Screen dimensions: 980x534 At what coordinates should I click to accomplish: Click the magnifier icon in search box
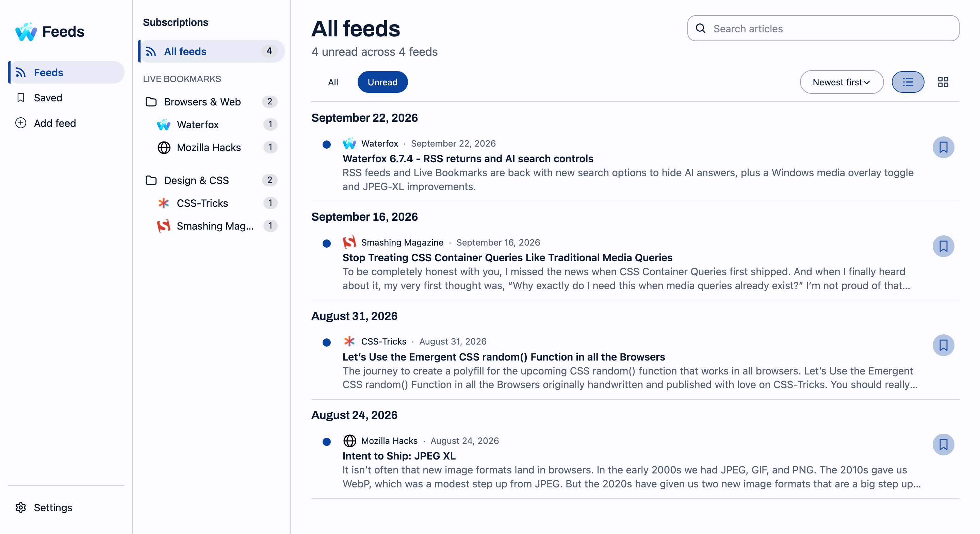[700, 28]
